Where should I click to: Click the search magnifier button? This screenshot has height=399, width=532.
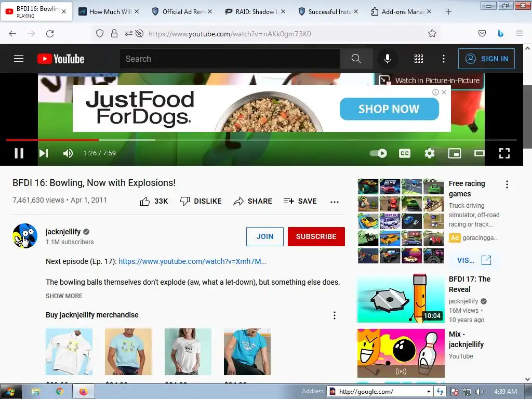click(356, 59)
